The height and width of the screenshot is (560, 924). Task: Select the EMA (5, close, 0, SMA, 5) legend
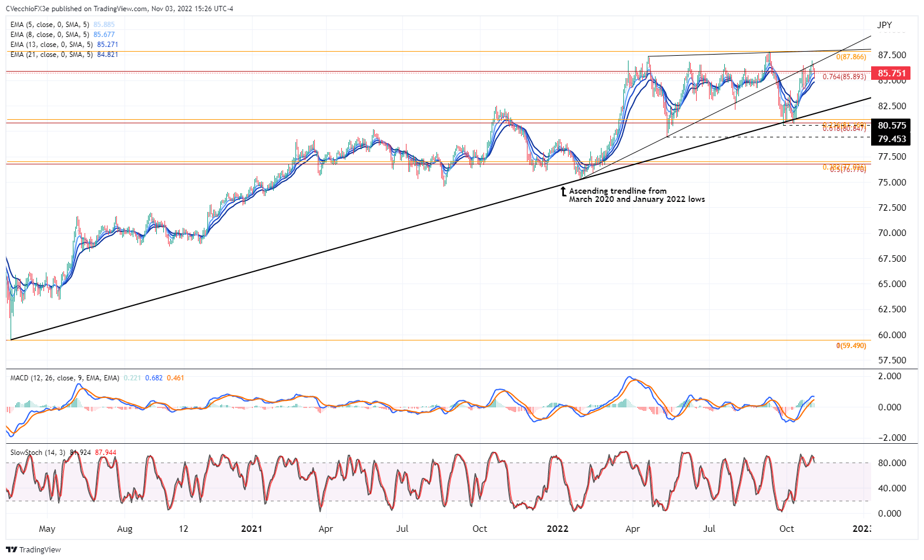click(x=50, y=25)
